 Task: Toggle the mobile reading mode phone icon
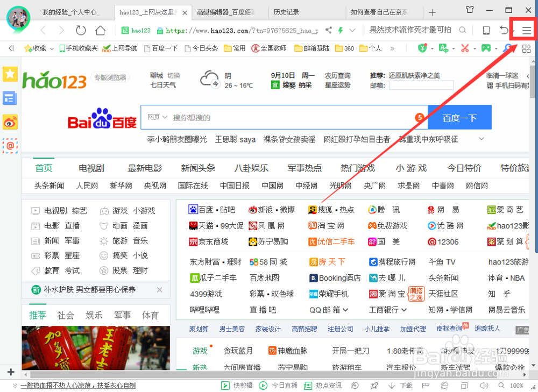486,30
